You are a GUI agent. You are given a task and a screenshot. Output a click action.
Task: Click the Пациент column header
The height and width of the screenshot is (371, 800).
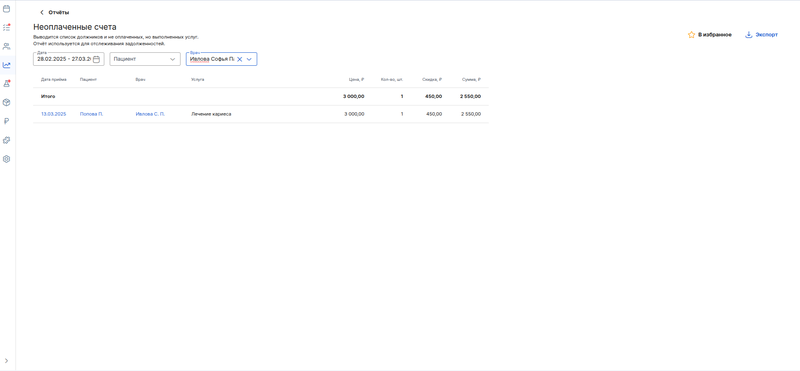tap(88, 80)
